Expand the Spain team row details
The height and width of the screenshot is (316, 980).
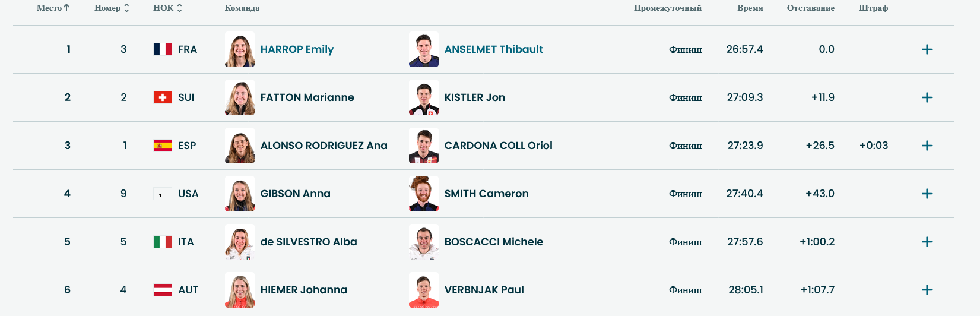pos(927,146)
